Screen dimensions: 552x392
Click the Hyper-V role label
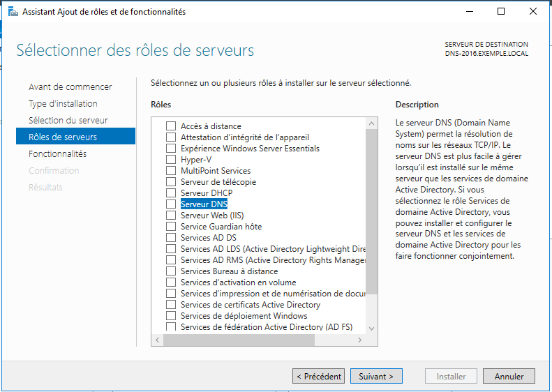(196, 160)
